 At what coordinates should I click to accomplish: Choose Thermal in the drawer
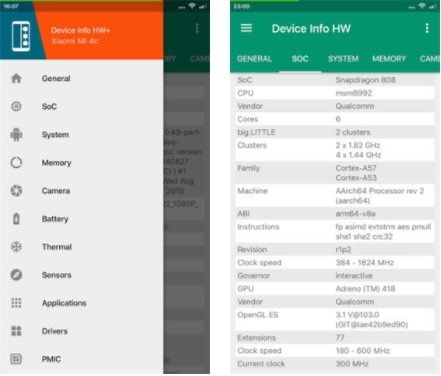coord(82,247)
